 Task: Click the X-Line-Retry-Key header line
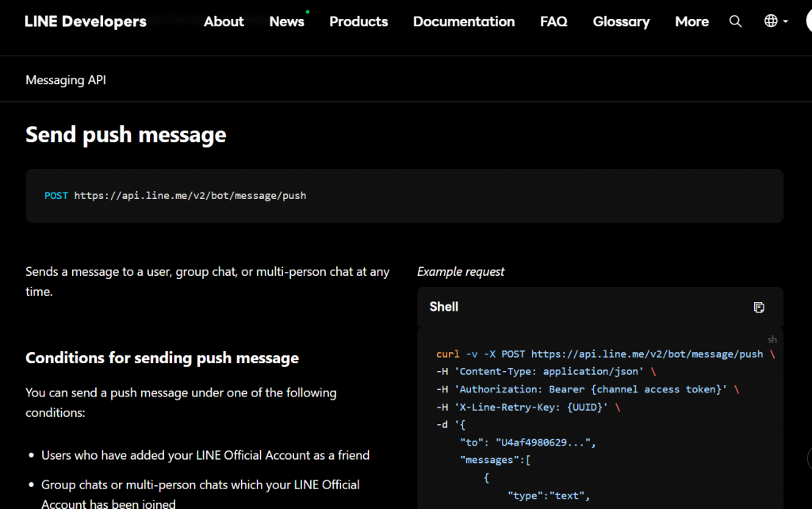(x=528, y=407)
